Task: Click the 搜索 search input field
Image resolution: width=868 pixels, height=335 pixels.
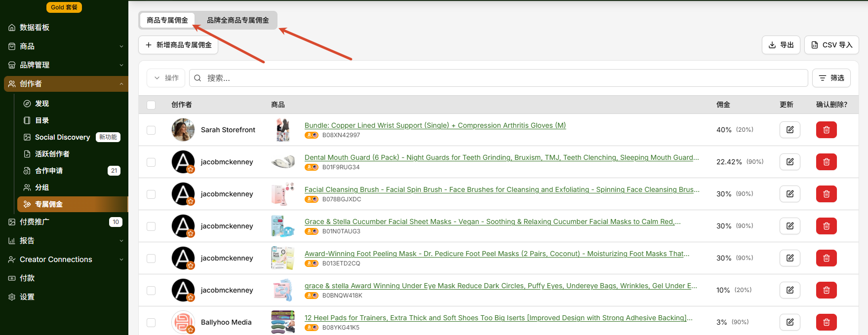Action: (x=499, y=78)
